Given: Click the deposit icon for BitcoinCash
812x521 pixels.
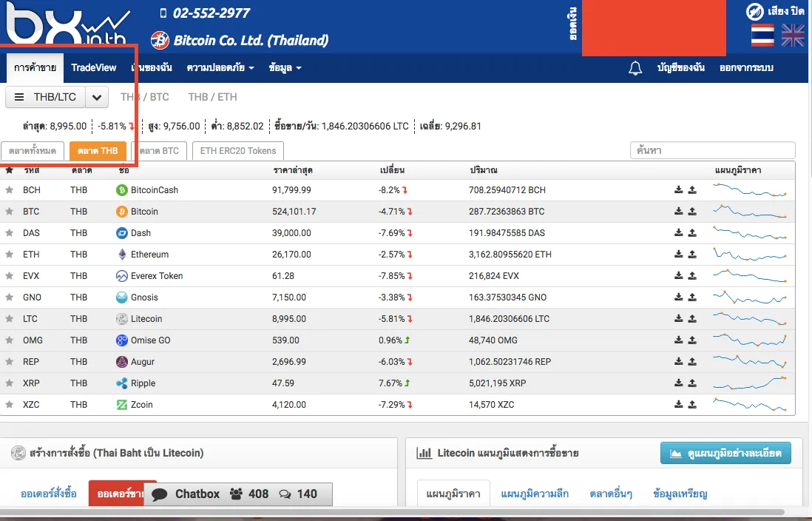Looking at the screenshot, I should click(678, 190).
